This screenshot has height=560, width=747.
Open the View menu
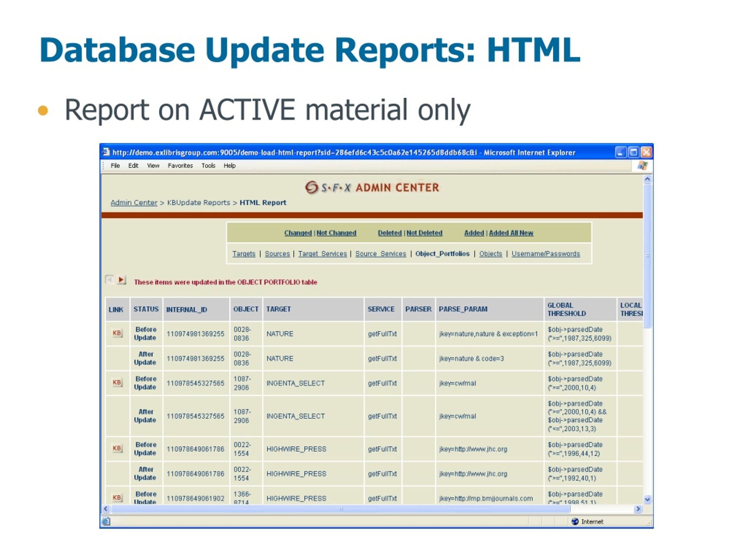tap(153, 166)
